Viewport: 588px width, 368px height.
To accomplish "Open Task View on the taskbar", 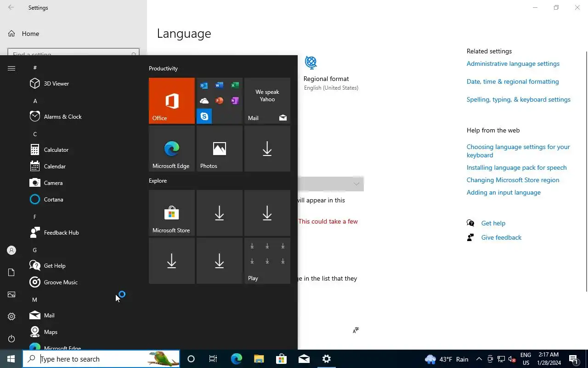I will click(213, 359).
